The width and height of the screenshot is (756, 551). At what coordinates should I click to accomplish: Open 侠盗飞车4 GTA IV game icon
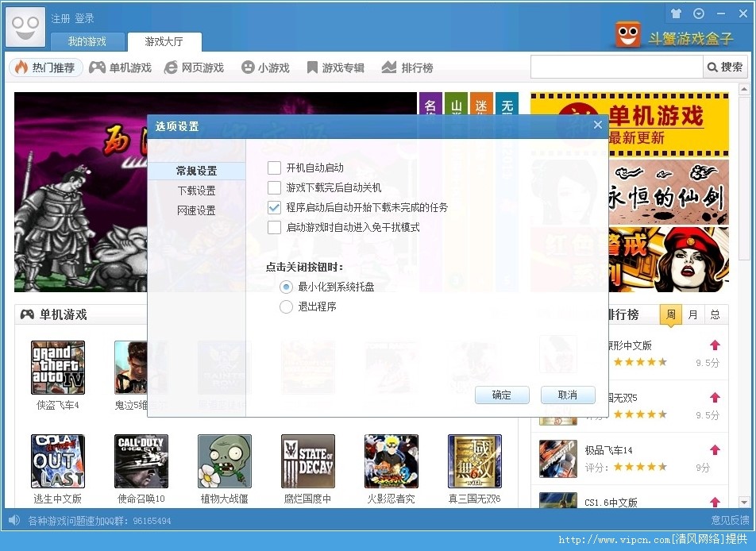(58, 368)
